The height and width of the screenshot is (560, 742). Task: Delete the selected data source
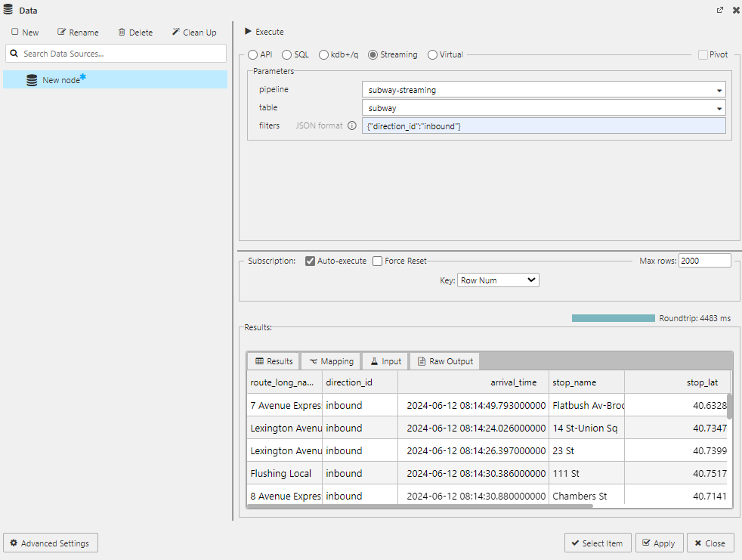[135, 32]
